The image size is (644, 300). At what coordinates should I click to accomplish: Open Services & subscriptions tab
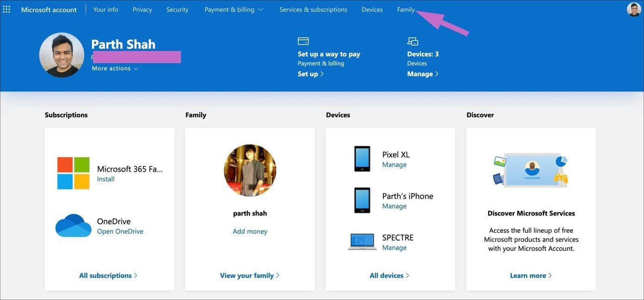point(313,9)
